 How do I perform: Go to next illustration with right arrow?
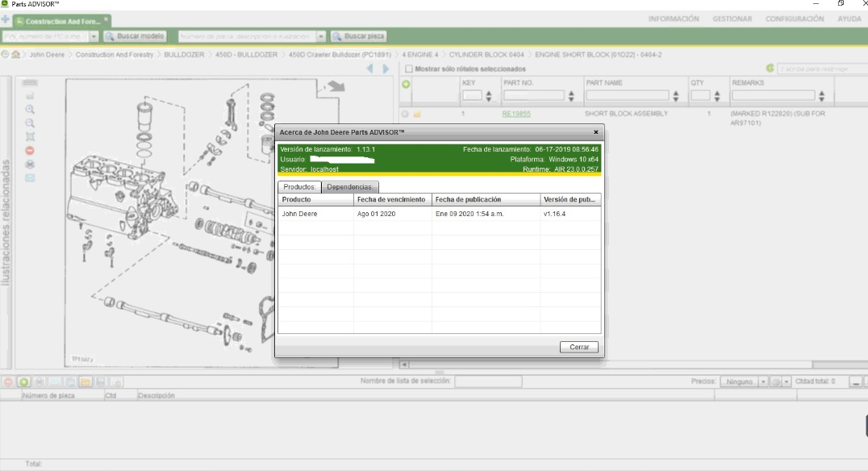386,69
